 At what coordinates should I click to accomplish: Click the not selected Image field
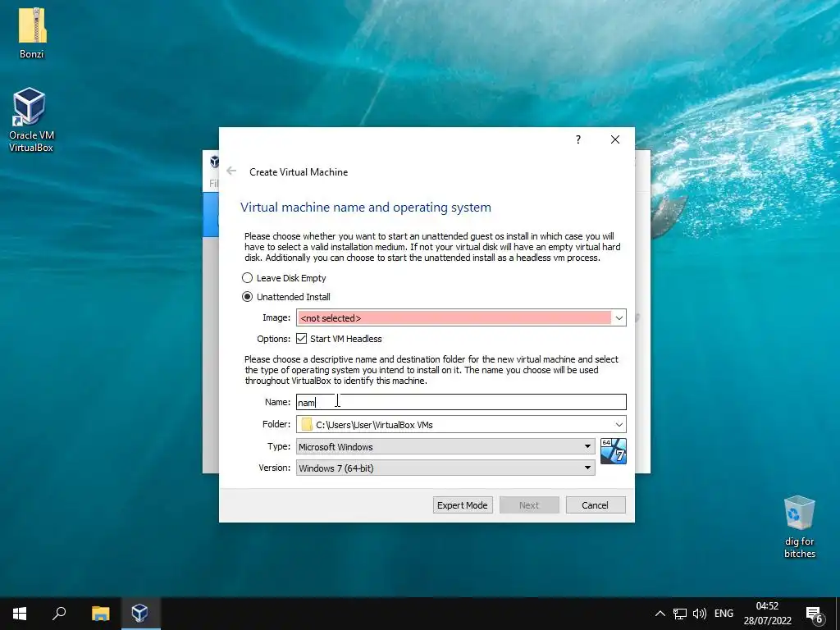pos(454,317)
